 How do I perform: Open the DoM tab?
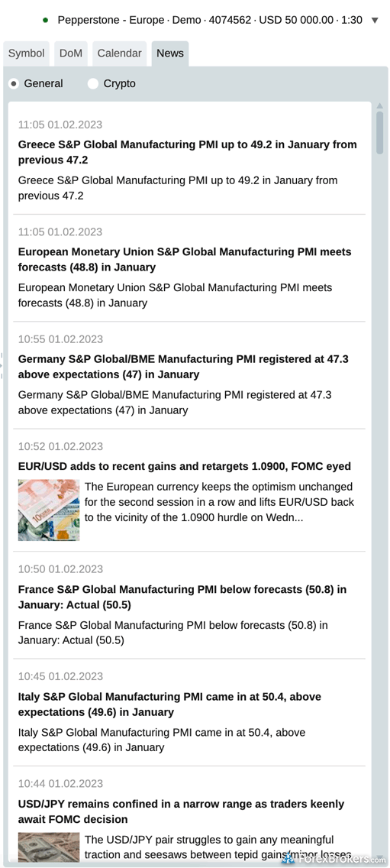point(71,53)
